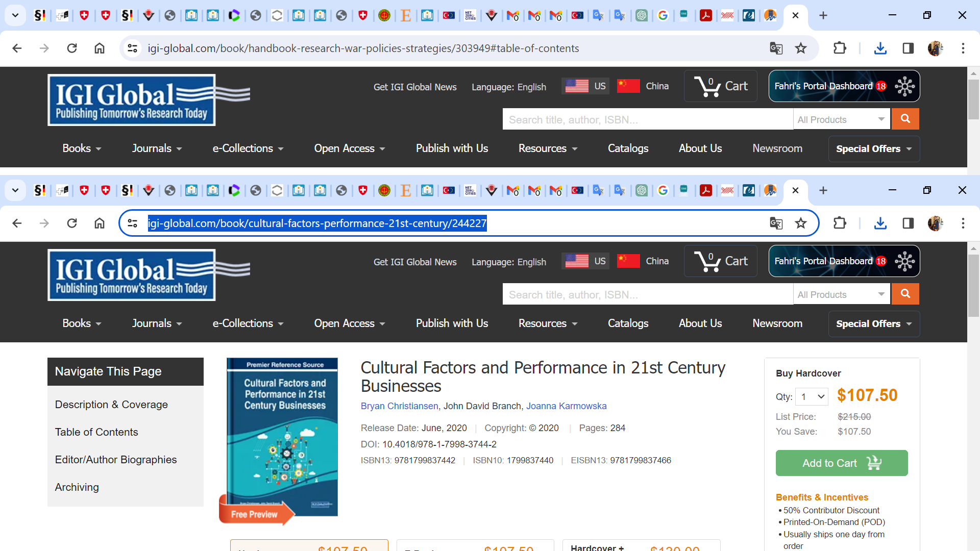The image size is (980, 551).
Task: Open Downloads icon in cultural-factors window
Action: [x=880, y=223]
